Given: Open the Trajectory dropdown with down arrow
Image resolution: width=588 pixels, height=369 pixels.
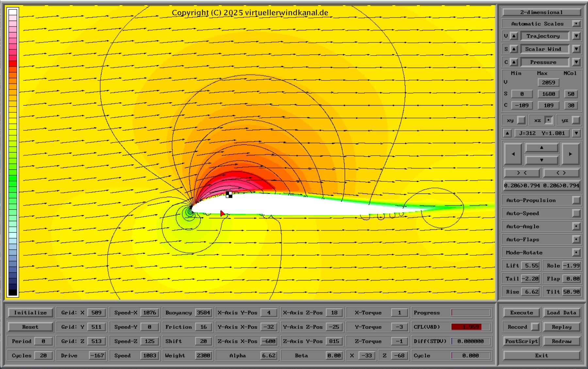Looking at the screenshot, I should click(x=576, y=36).
